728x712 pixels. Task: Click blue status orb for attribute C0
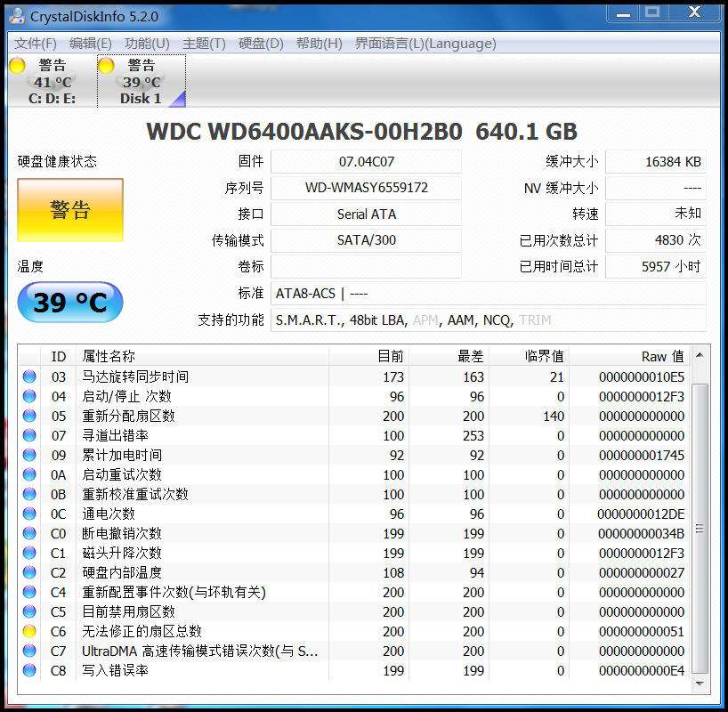[x=29, y=534]
